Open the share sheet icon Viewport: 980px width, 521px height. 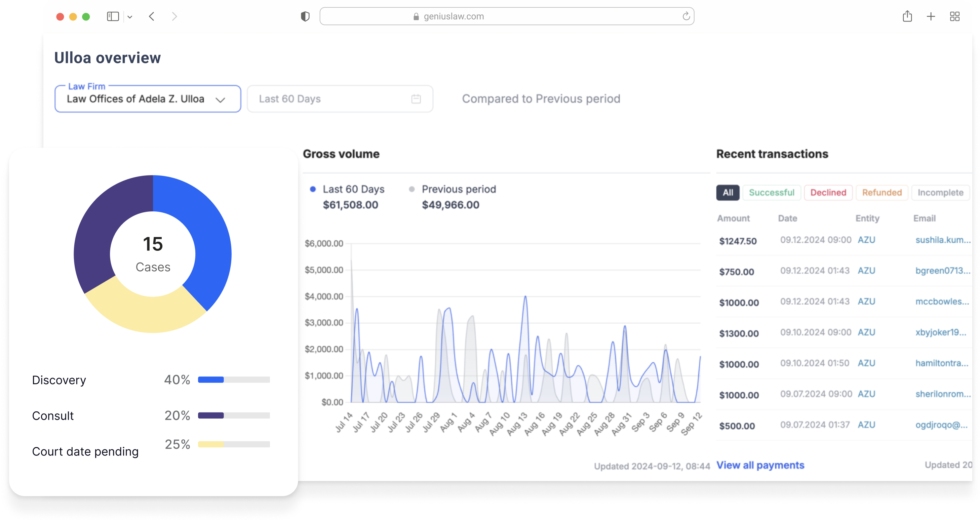pyautogui.click(x=907, y=16)
